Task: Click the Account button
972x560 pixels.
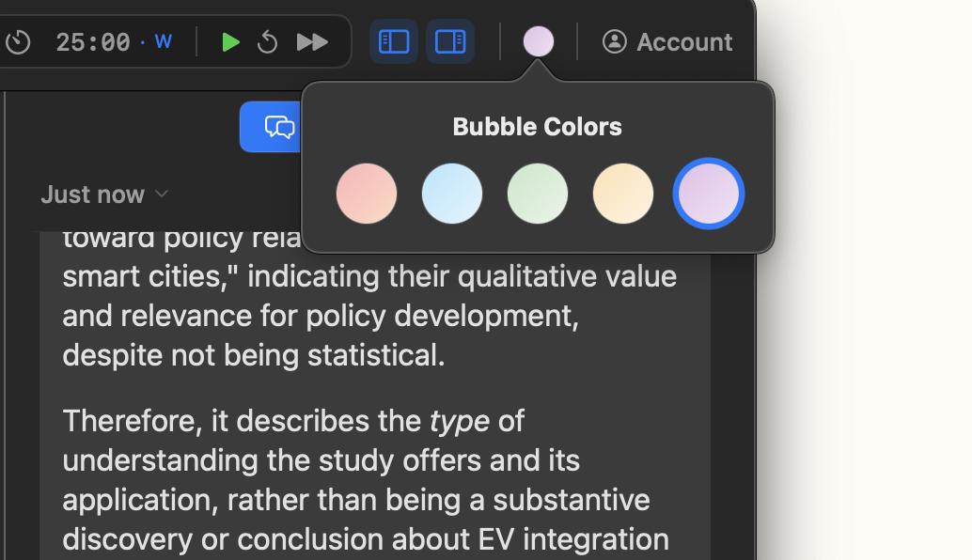Action: pyautogui.click(x=667, y=41)
